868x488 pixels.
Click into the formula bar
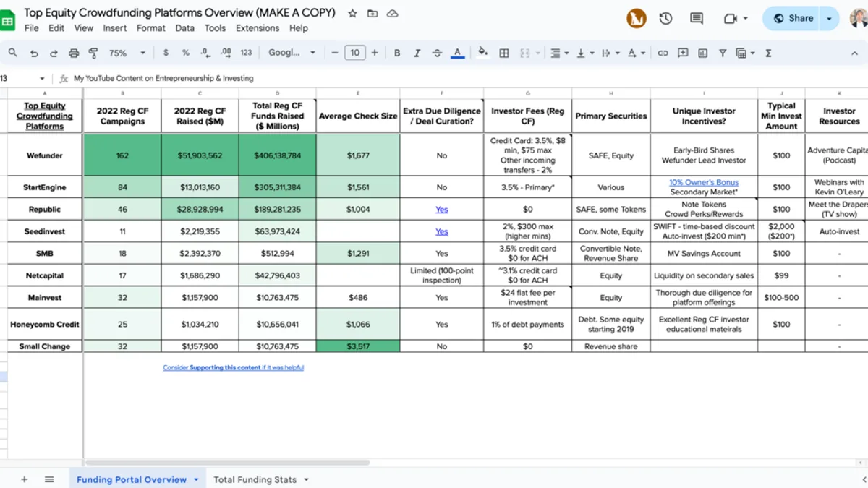(463, 78)
